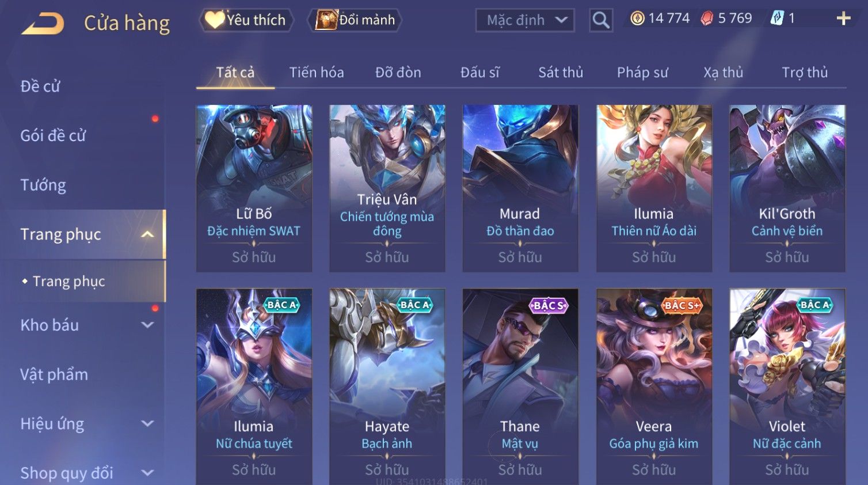This screenshot has width=868, height=485.
Task: Open the Mặc định sort dropdown
Action: point(525,20)
